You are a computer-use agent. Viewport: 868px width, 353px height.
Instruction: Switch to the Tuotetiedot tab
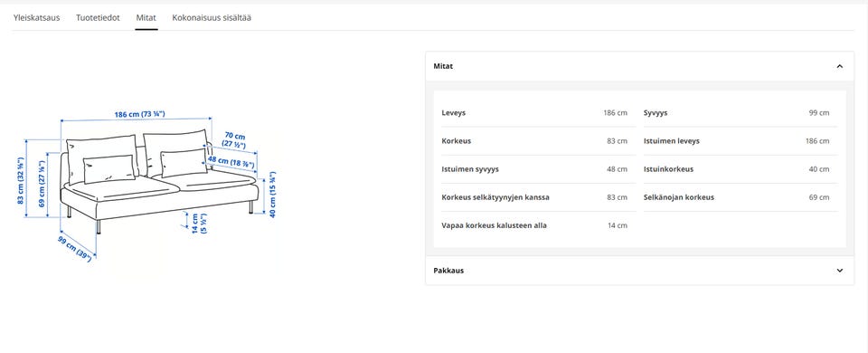(98, 18)
